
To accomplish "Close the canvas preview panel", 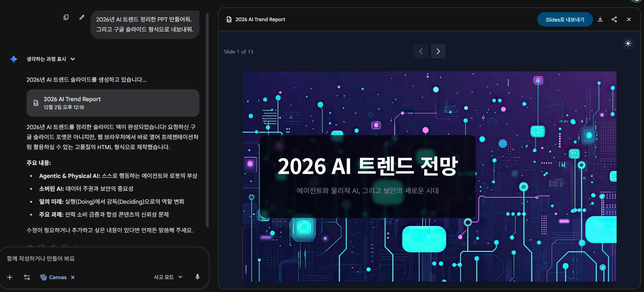I will coord(629,19).
